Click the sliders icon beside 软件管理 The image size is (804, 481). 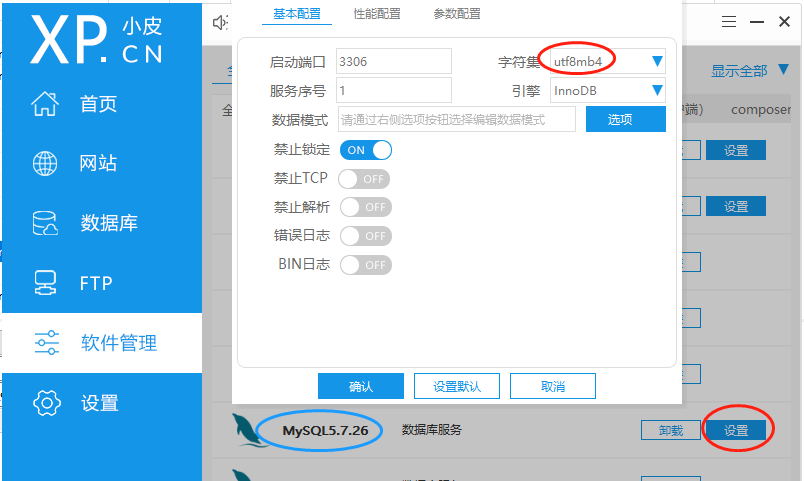(x=47, y=343)
